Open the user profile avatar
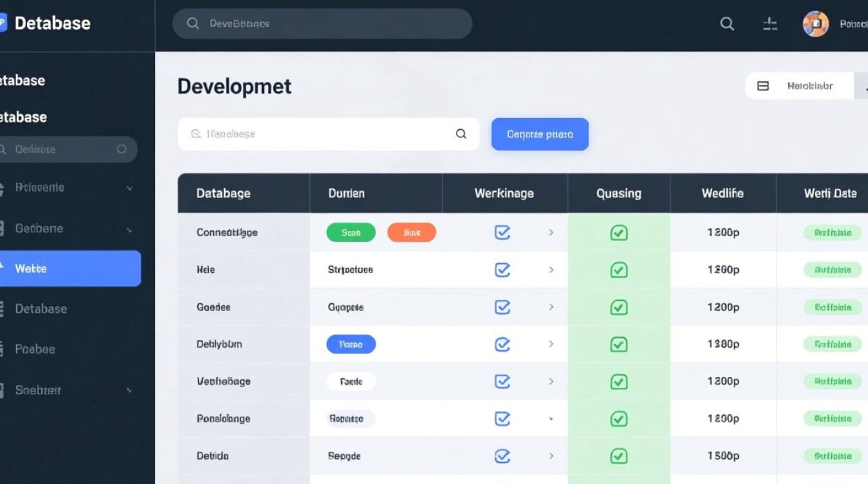The image size is (868, 484). pos(815,24)
